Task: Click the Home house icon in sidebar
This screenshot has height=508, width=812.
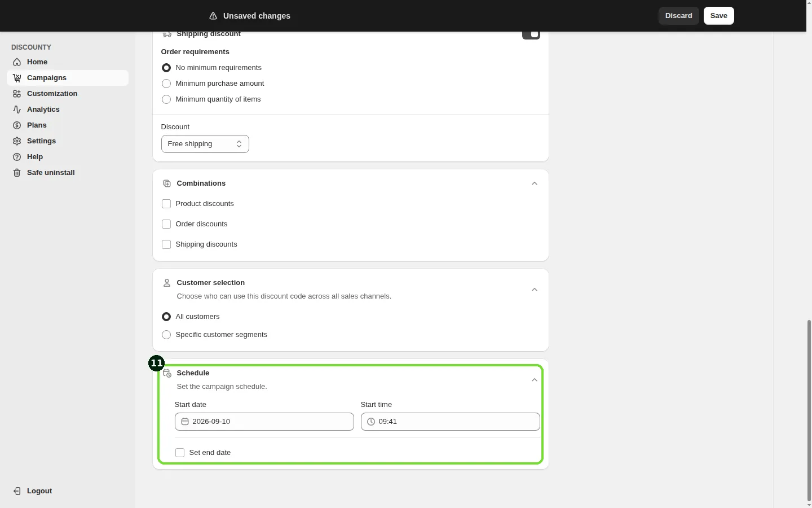Action: (x=17, y=62)
